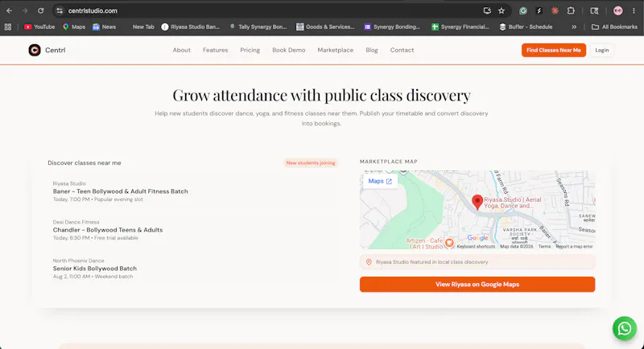Click the Find Classes Near Me button

coord(554,50)
